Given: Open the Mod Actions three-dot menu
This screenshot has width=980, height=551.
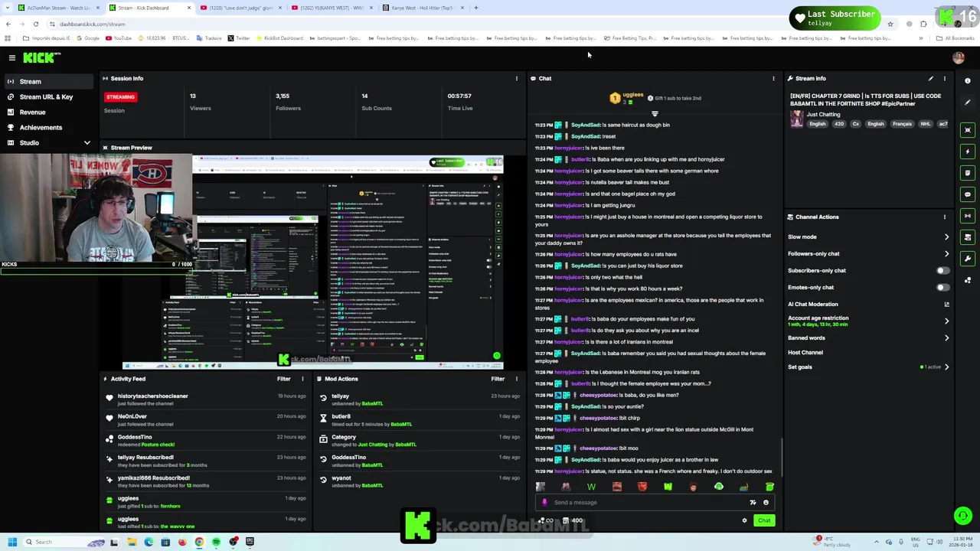Looking at the screenshot, I should point(516,379).
